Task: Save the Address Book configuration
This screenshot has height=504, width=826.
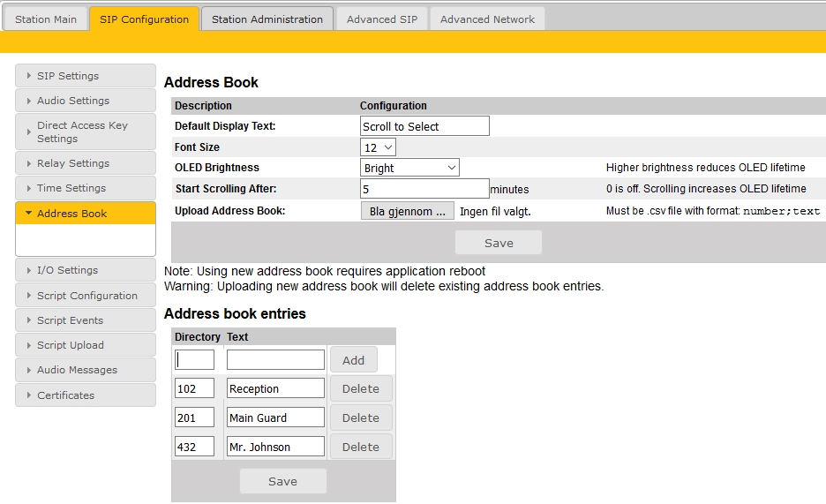Action: 499,243
